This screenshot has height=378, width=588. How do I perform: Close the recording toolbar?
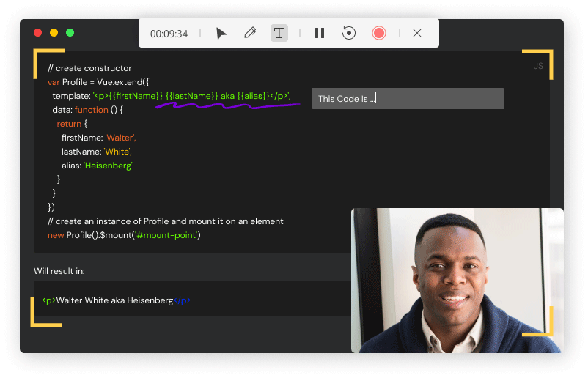pos(417,33)
